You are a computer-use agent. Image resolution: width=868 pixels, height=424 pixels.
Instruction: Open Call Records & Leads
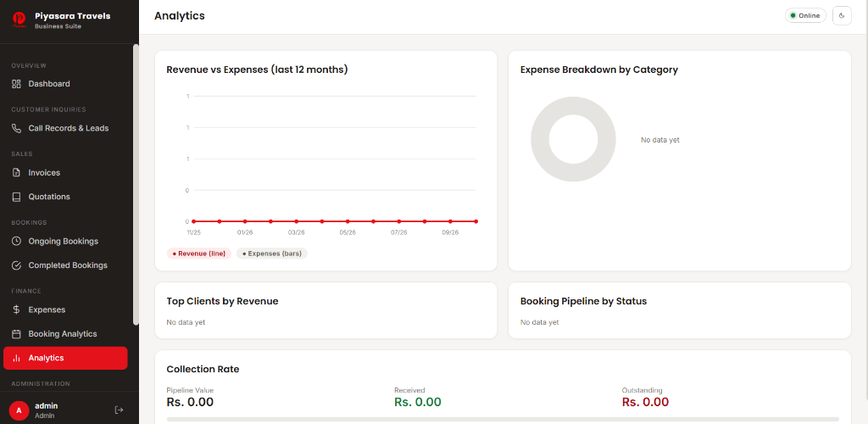coord(65,128)
